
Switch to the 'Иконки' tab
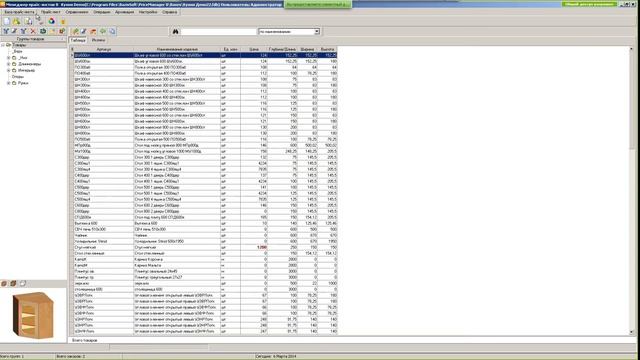coord(98,40)
